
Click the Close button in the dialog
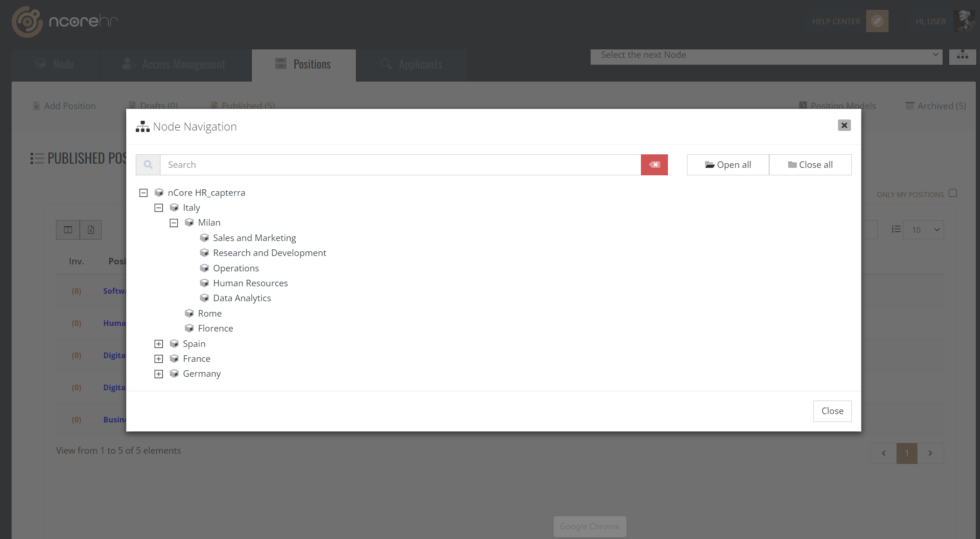click(832, 411)
